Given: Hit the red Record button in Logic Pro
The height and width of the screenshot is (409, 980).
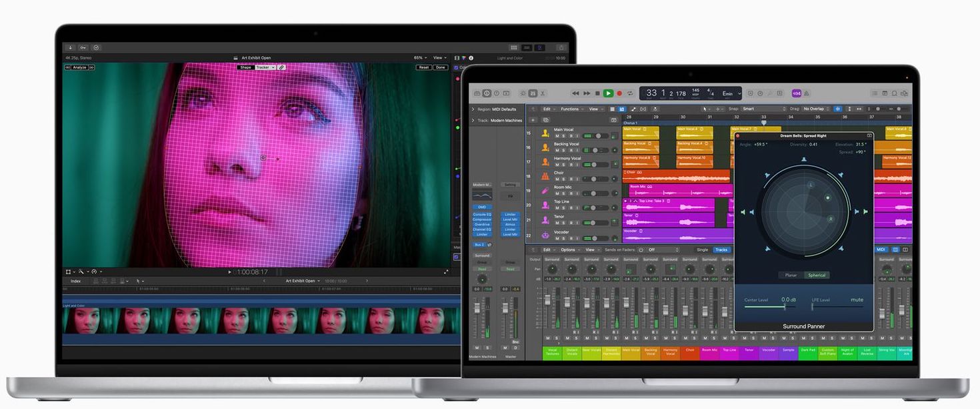Looking at the screenshot, I should point(619,93).
